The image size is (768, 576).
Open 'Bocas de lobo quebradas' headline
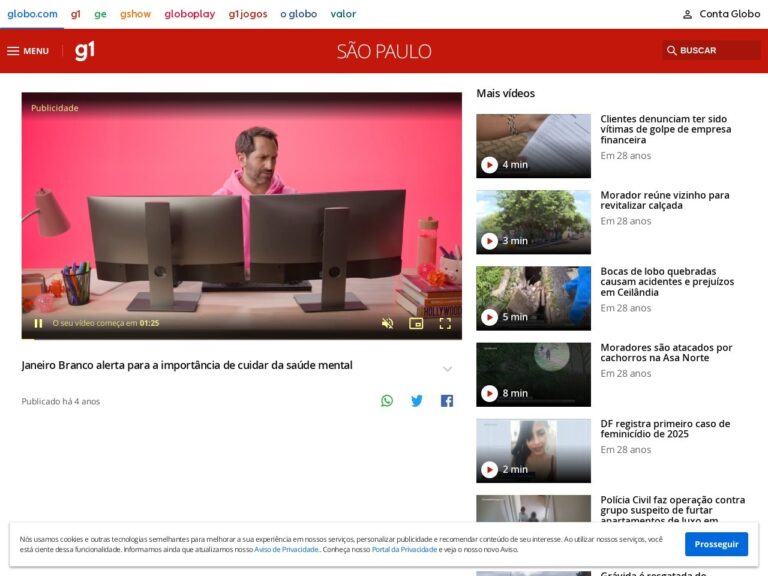click(x=667, y=282)
